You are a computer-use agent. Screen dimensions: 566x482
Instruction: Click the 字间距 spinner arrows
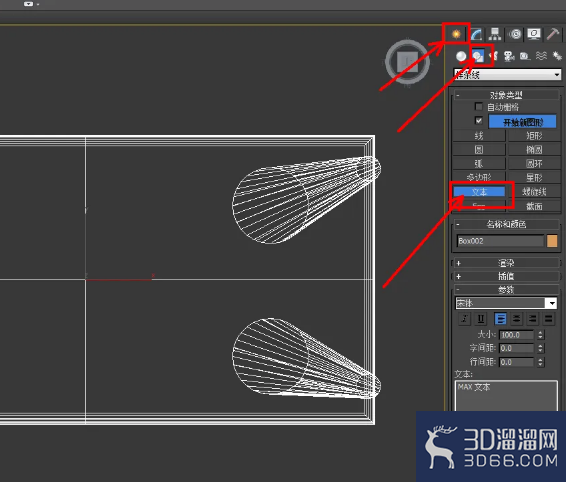540,348
